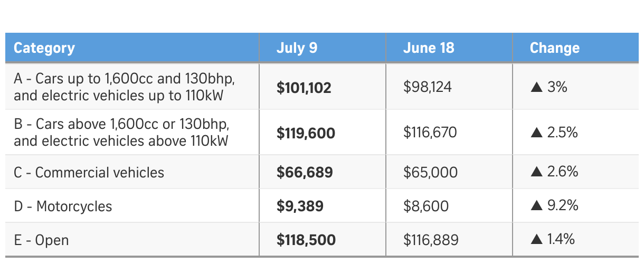Screen dimensions: 644x263
Task: Click the $116,889 June 18 price
Action: coord(431,240)
